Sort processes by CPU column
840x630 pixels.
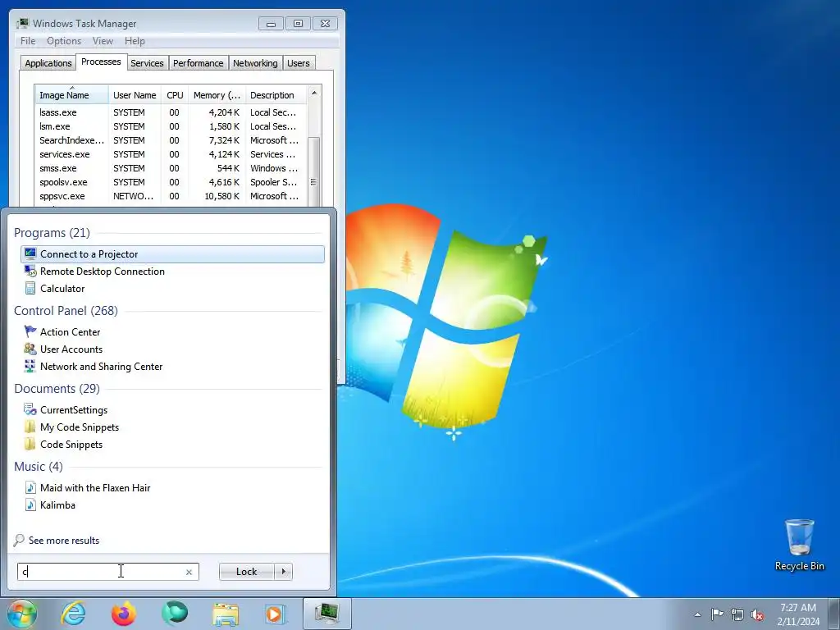[x=175, y=95]
